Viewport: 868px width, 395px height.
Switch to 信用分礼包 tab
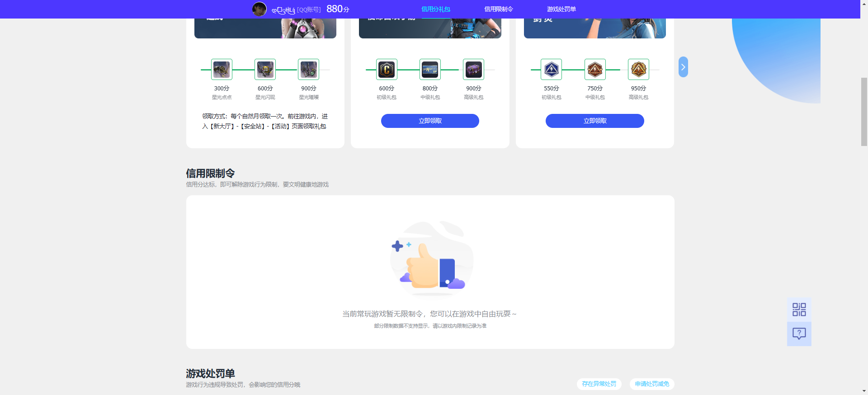436,9
